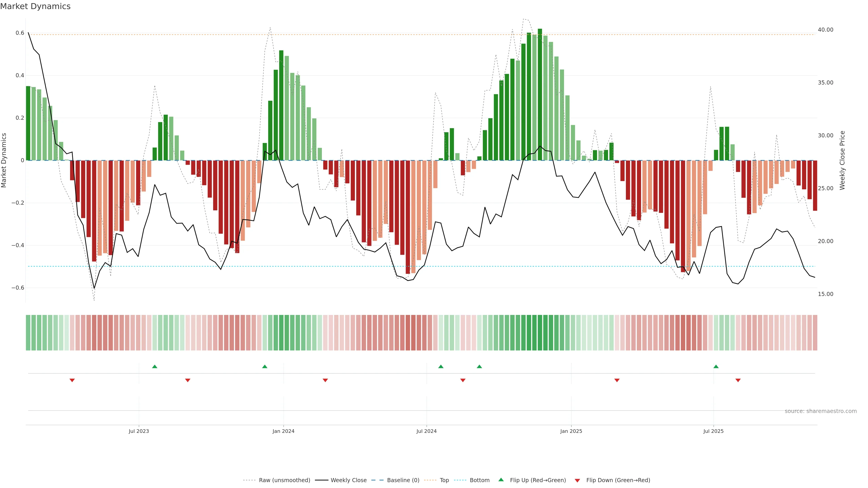The width and height of the screenshot is (868, 488).
Task: Click the rightmost red heatmap strip cell
Action: pos(815,333)
